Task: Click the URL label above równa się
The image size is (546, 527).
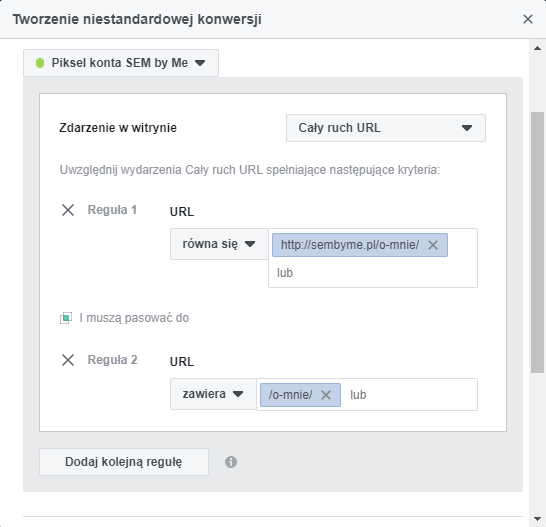Action: 182,212
